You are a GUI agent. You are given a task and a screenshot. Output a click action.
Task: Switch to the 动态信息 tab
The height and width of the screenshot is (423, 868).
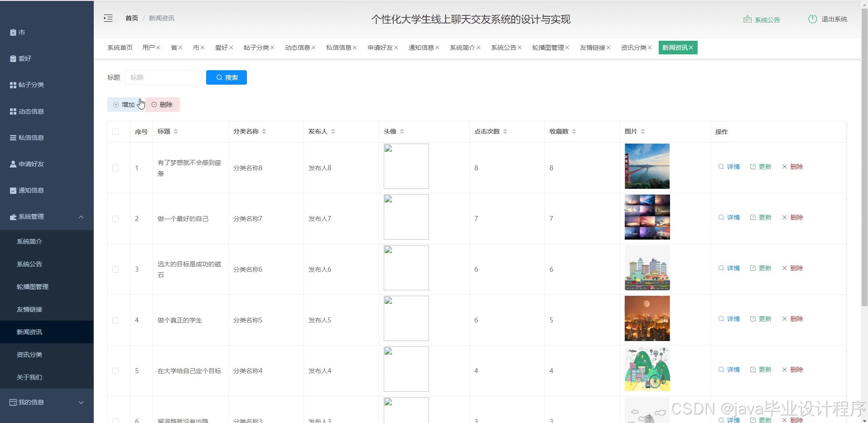click(x=300, y=48)
